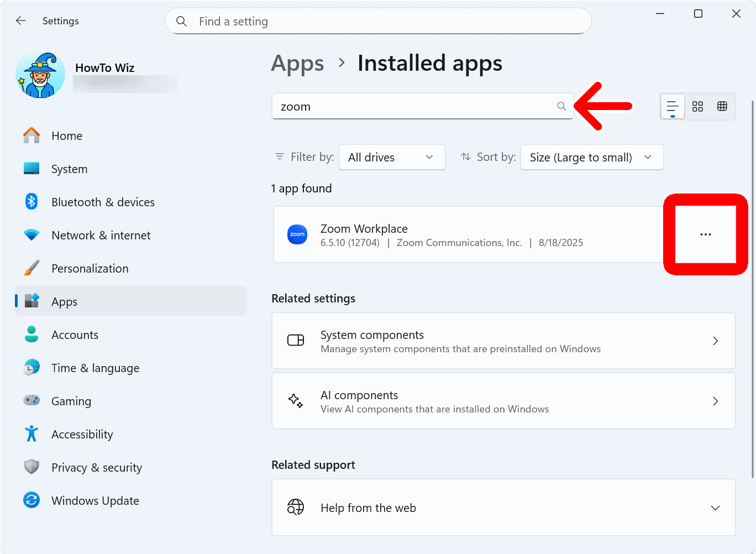Image resolution: width=756 pixels, height=554 pixels.
Task: Switch to the table view layout icon
Action: (722, 106)
